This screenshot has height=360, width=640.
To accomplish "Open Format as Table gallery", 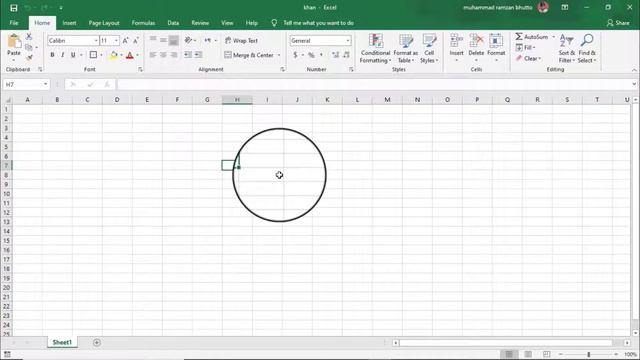I will [x=405, y=48].
